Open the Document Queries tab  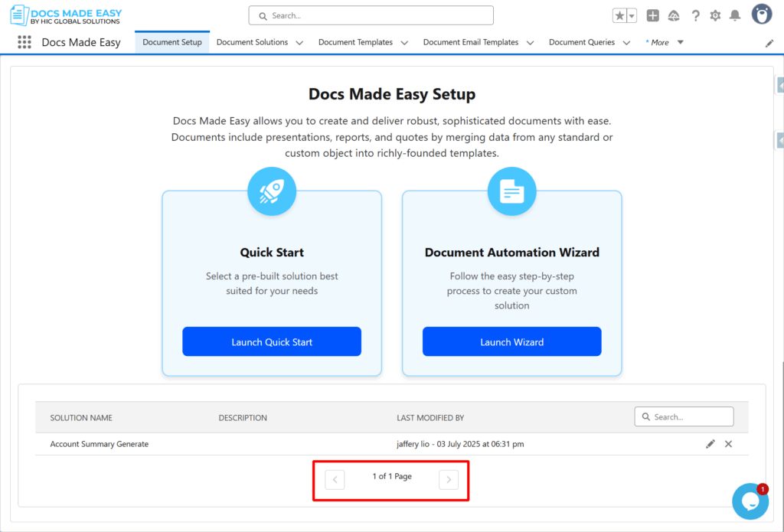click(x=582, y=43)
